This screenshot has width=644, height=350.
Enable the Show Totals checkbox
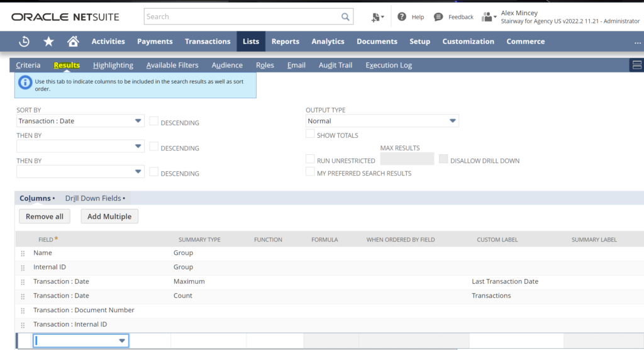point(310,133)
